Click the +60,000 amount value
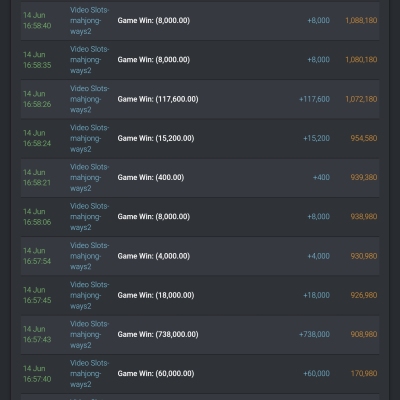The height and width of the screenshot is (400, 400). coord(316,374)
